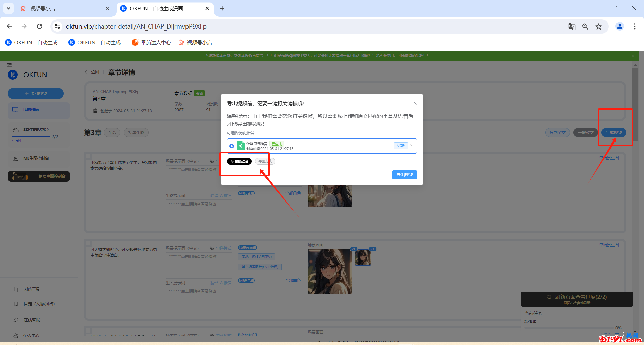
Task: Toggle 场景画面 switch in the second scene
Action: click(x=248, y=248)
